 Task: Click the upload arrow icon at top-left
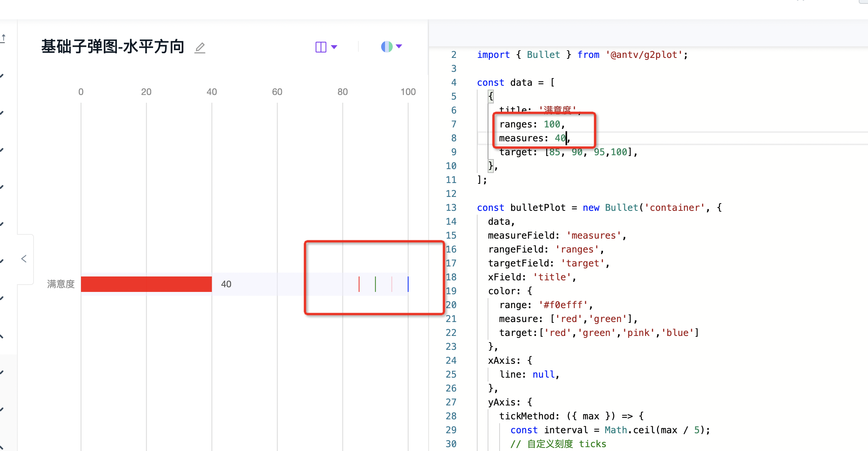(x=3, y=38)
